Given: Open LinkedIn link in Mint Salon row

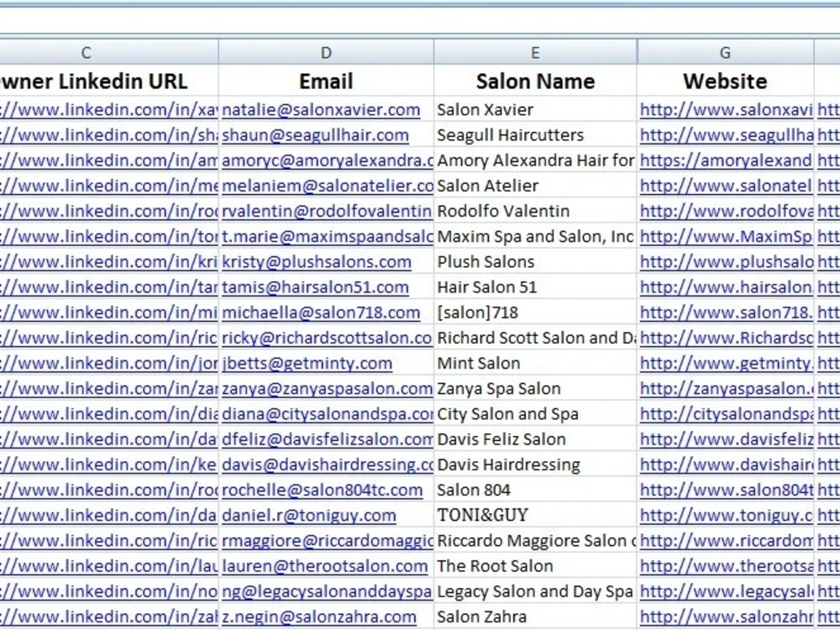Looking at the screenshot, I should [108, 363].
